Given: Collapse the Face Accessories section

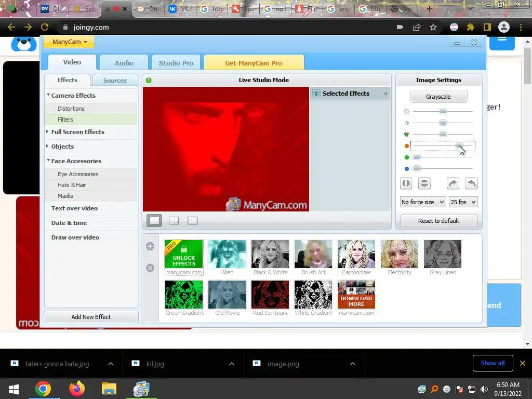Looking at the screenshot, I should click(x=48, y=161).
